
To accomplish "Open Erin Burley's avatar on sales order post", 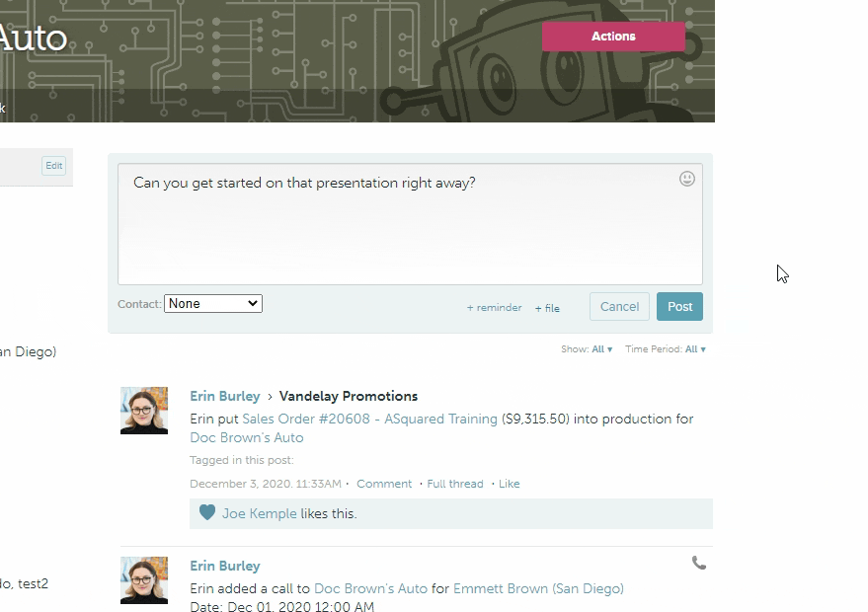I will tap(144, 410).
